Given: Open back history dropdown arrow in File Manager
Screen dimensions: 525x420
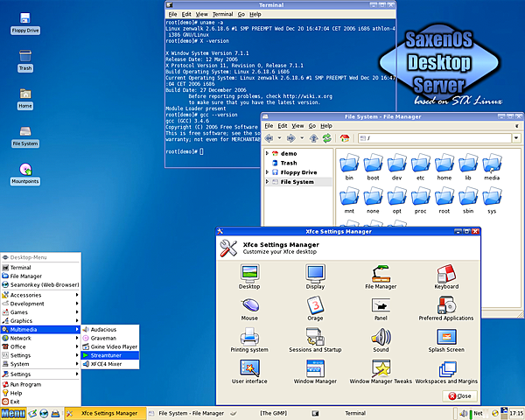Looking at the screenshot, I should point(279,138).
